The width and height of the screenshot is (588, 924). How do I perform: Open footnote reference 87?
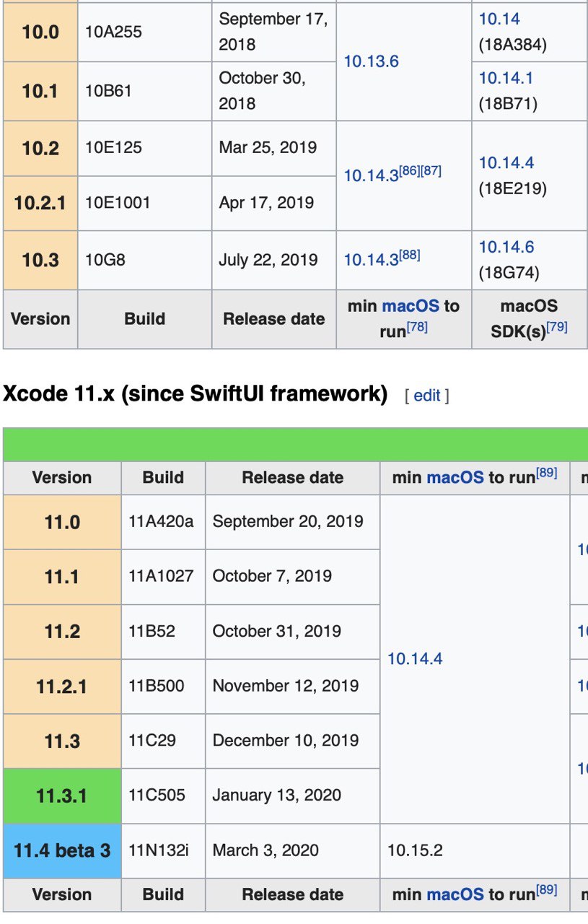431,171
